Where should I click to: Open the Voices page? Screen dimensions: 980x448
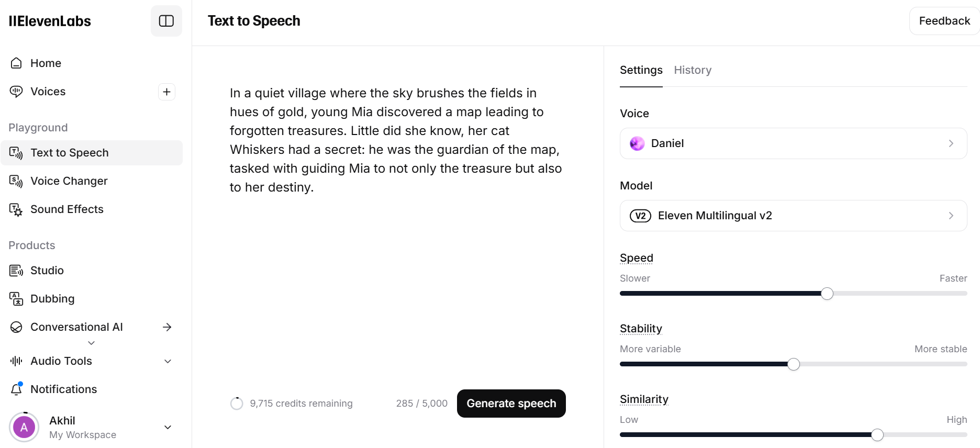click(48, 91)
